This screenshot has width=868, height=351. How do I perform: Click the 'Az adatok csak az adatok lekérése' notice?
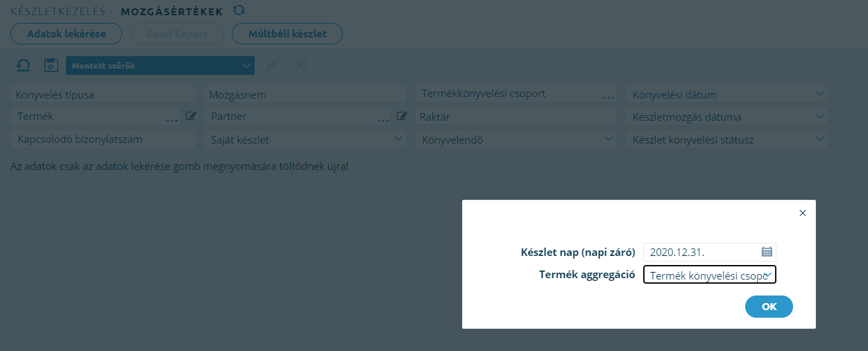click(179, 167)
